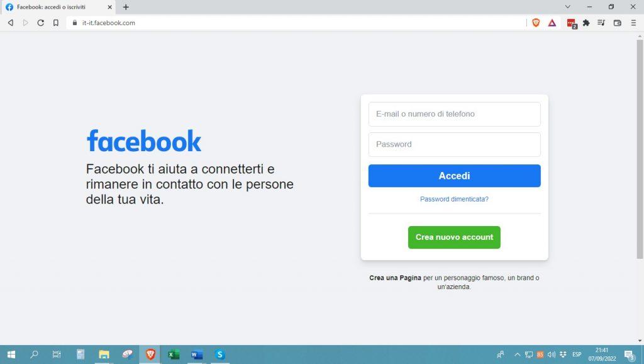The image size is (644, 364).
Task: Open the Password dimenticata link
Action: (454, 198)
